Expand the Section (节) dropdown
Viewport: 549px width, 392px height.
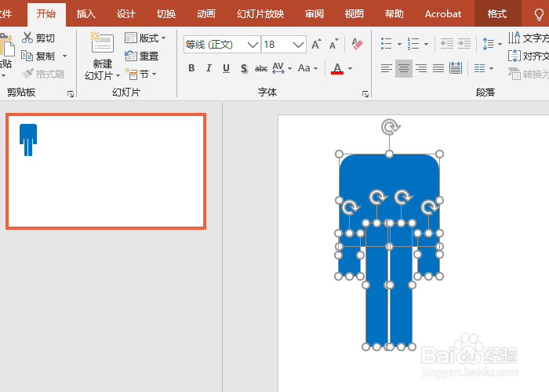[x=154, y=74]
